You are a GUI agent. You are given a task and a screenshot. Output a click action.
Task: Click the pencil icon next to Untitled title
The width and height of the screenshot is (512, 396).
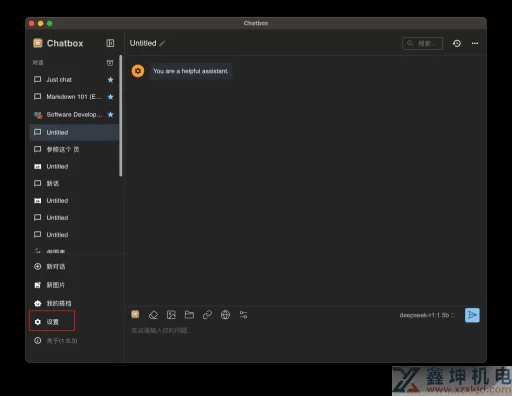tap(162, 43)
